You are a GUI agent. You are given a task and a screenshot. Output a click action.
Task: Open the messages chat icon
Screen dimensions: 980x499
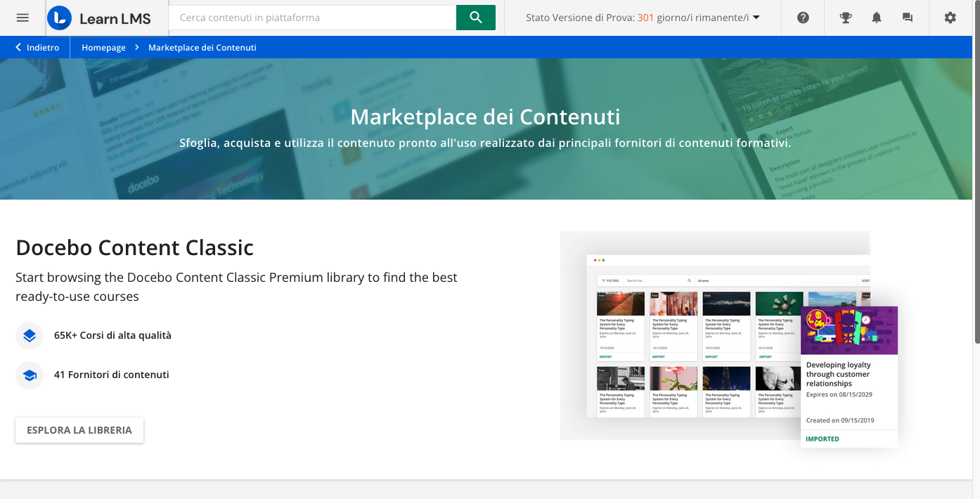[x=908, y=18]
